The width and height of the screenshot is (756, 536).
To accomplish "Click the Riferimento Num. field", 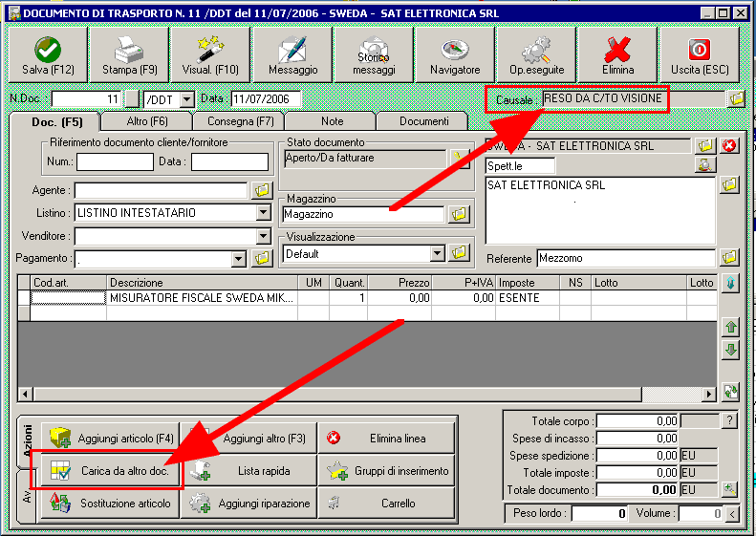I will point(115,162).
